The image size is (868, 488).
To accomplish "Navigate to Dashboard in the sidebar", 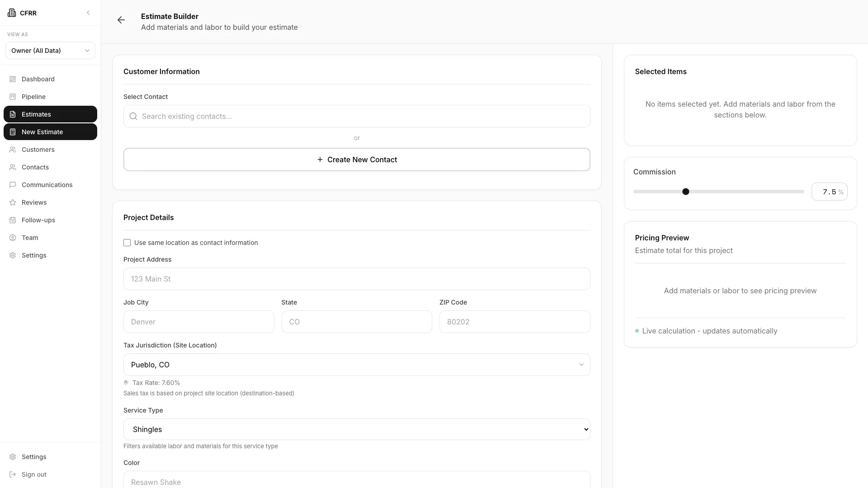I will coord(38,79).
